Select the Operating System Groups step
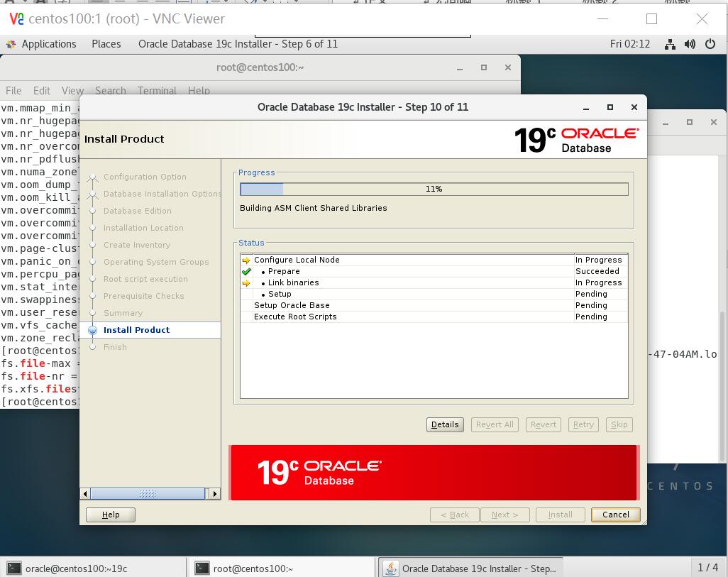 click(x=156, y=262)
